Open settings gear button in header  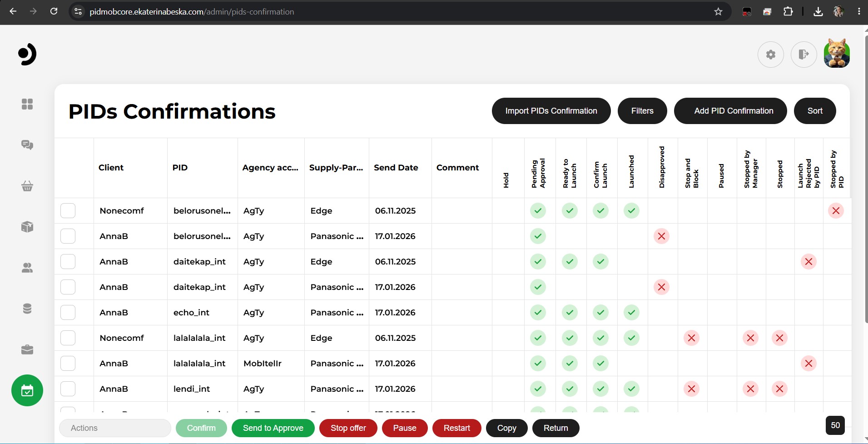click(x=771, y=55)
